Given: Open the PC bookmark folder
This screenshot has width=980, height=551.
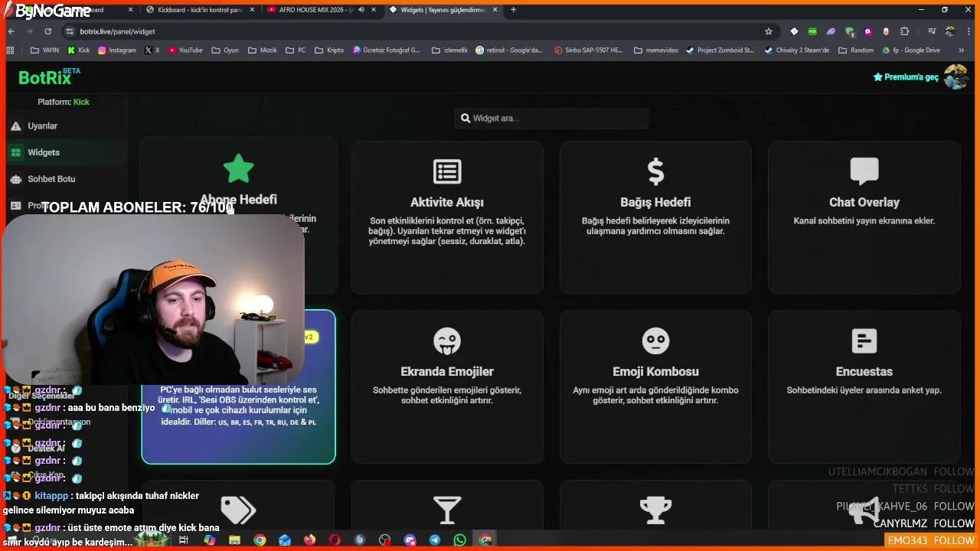Looking at the screenshot, I should point(296,51).
